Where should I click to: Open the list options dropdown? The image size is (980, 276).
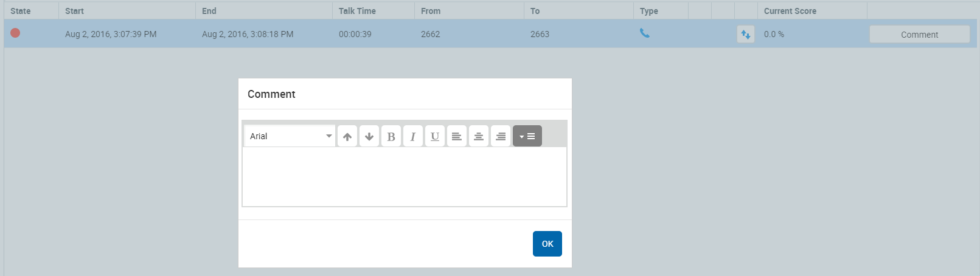point(527,136)
